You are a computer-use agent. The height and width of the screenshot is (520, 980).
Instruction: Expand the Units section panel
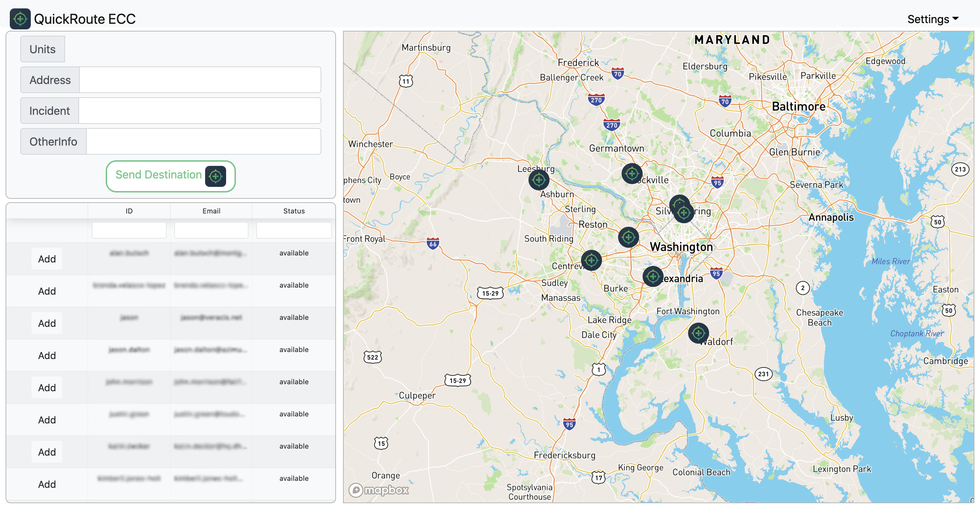point(42,49)
